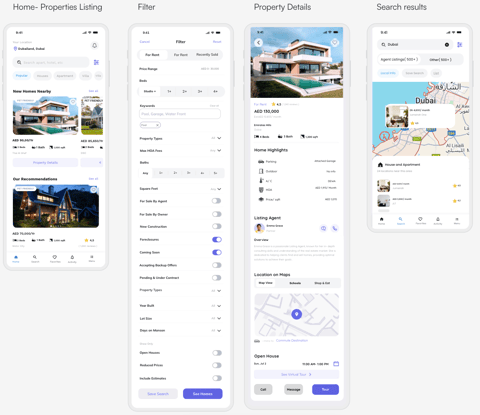Focus the Home screen search field
Viewport: 480px width, 415px height.
51,62
